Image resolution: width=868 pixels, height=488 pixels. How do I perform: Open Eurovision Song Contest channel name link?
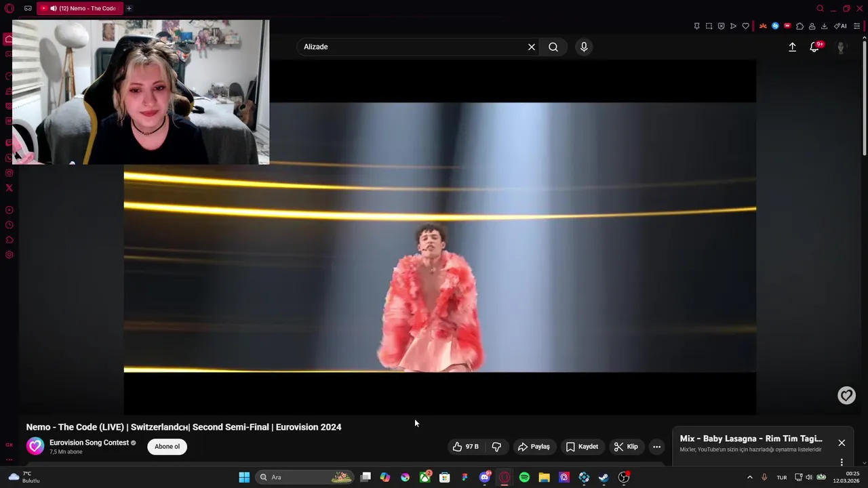(89, 443)
